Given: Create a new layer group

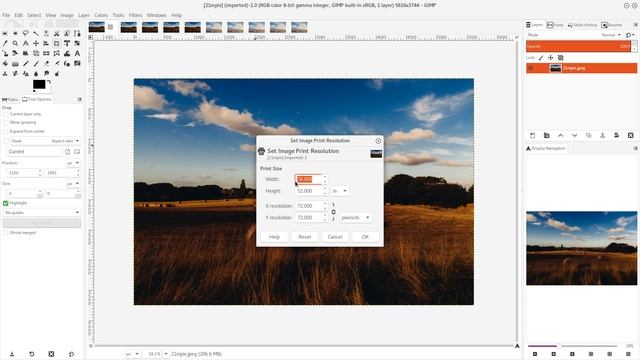Looking at the screenshot, I should pyautogui.click(x=547, y=136).
